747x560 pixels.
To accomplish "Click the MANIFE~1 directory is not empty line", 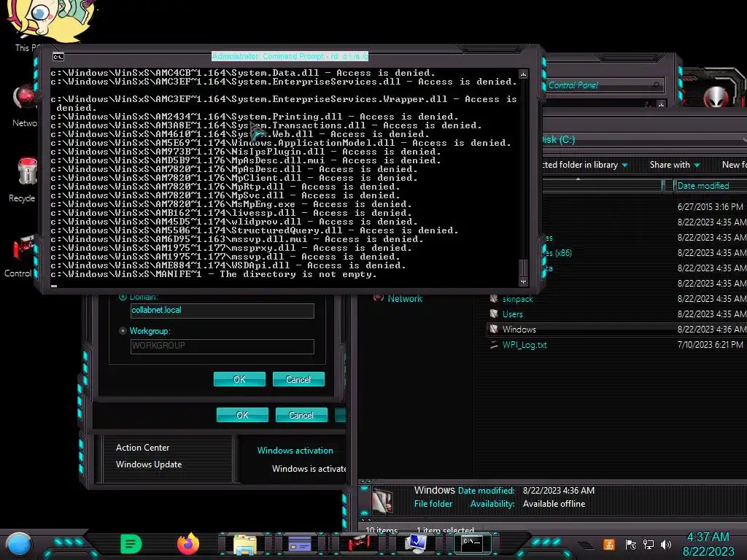I will pyautogui.click(x=214, y=274).
